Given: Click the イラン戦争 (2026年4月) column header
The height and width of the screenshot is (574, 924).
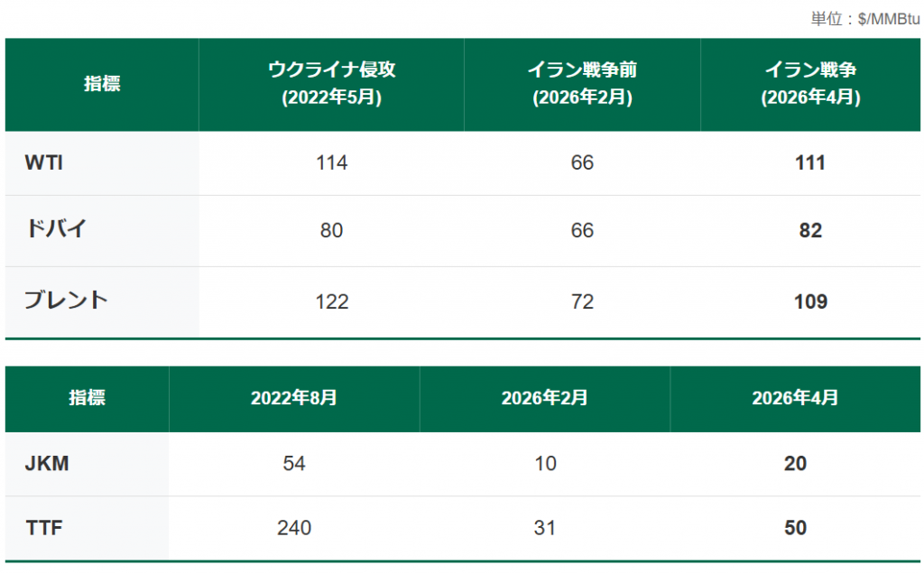Looking at the screenshot, I should click(810, 85).
